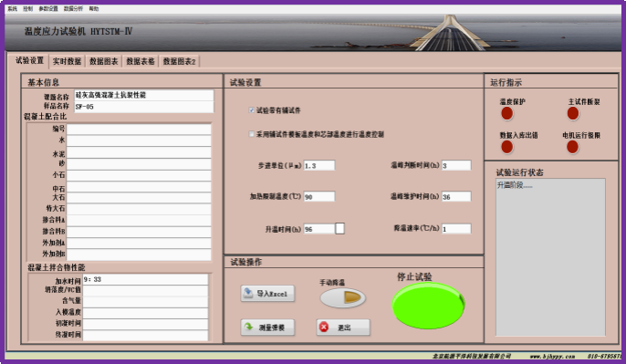Screen dimensions: 626x364
Task: Click the 步进单位 field with 1.3
Action: tap(319, 166)
